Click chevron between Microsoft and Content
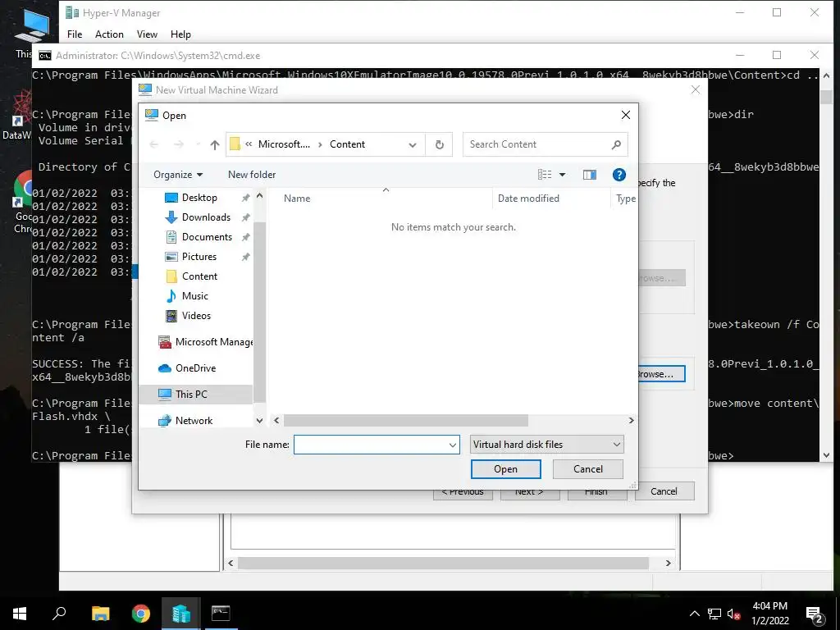This screenshot has height=630, width=840. pos(320,144)
